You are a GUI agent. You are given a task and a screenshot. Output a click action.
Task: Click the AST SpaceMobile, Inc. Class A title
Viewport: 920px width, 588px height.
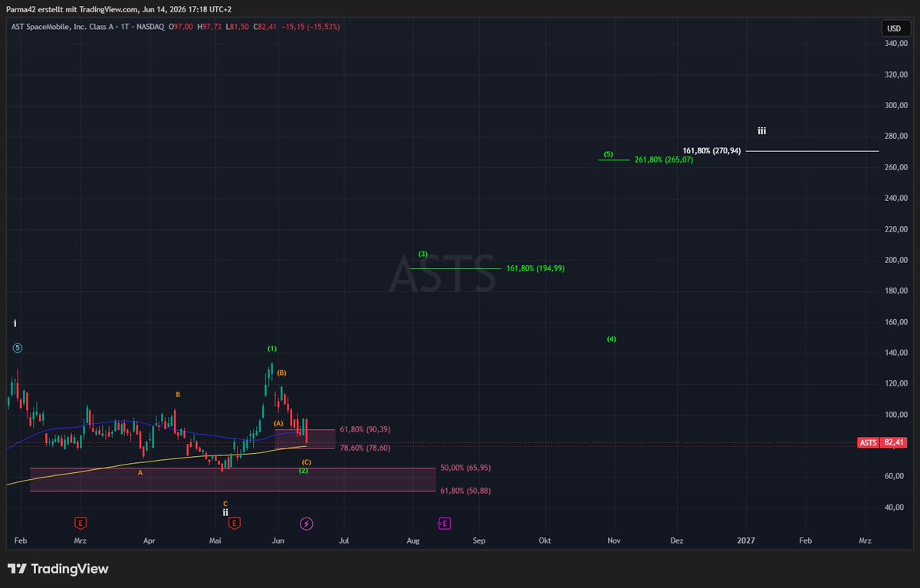pos(63,27)
